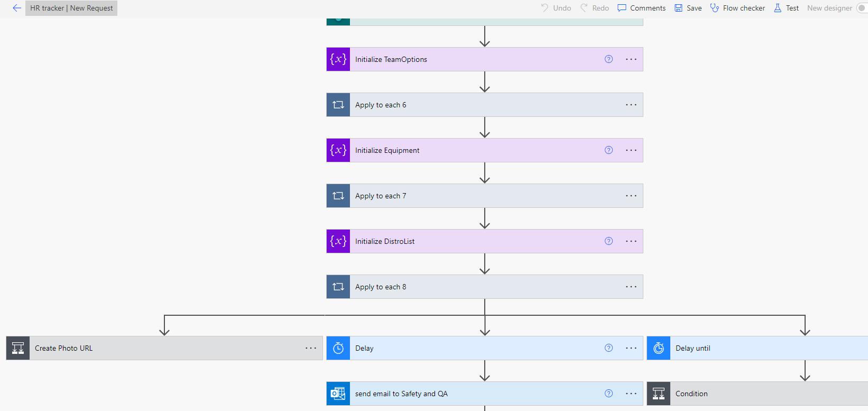868x411 pixels.
Task: Open help for Initialize DistroList step
Action: click(x=609, y=241)
